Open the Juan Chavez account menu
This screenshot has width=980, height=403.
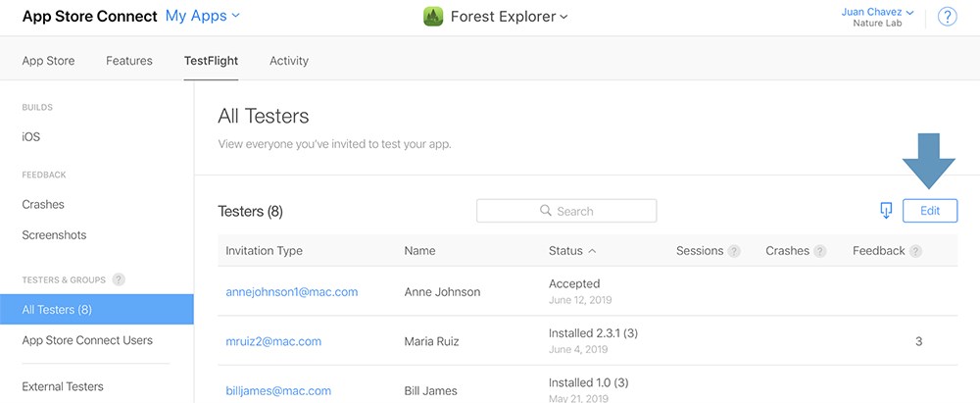(877, 12)
